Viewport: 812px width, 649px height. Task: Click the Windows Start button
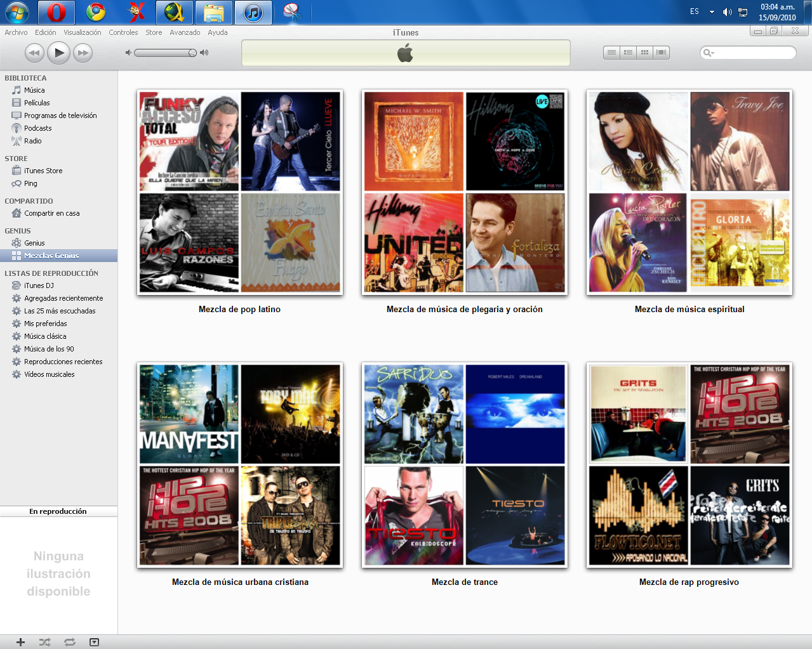(17, 12)
